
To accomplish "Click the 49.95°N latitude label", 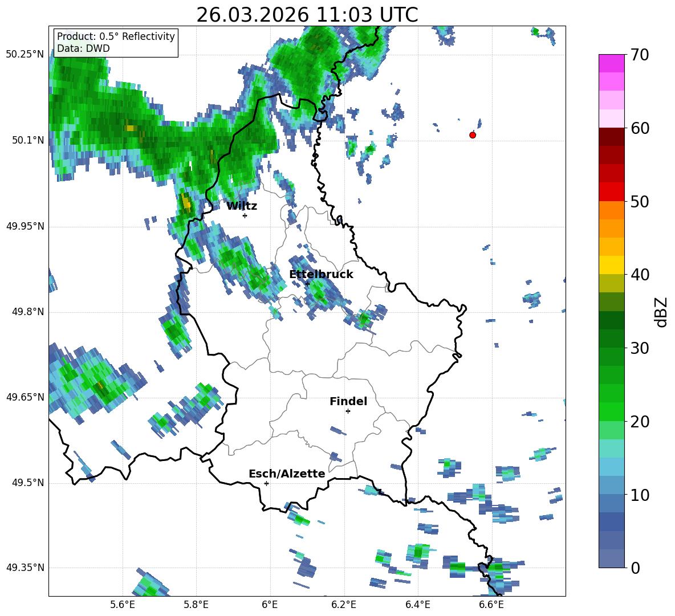I will [25, 226].
